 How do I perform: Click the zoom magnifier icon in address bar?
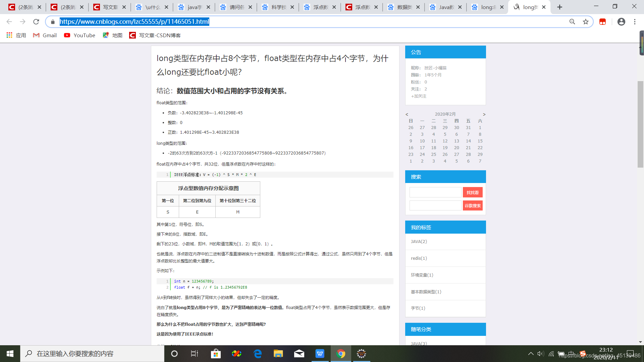click(x=572, y=22)
